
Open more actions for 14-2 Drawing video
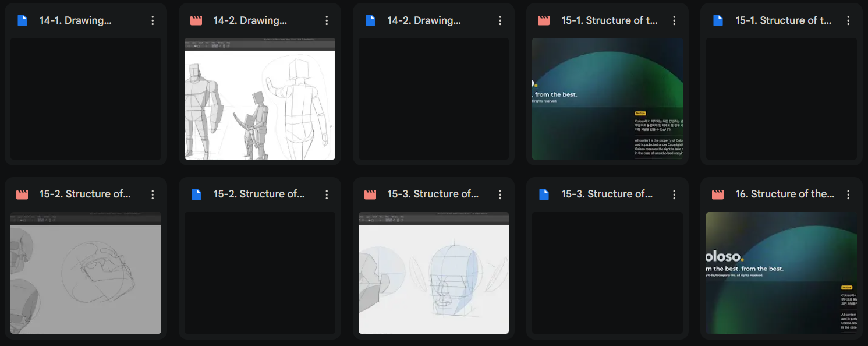(327, 20)
